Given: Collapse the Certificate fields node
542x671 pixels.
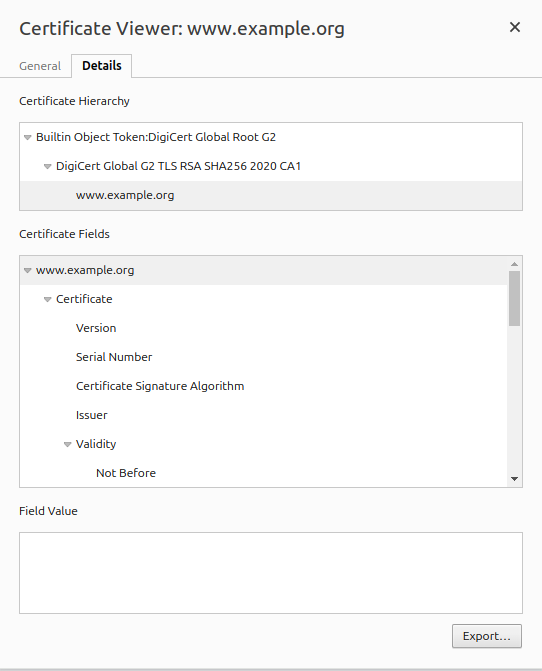Looking at the screenshot, I should (x=47, y=300).
